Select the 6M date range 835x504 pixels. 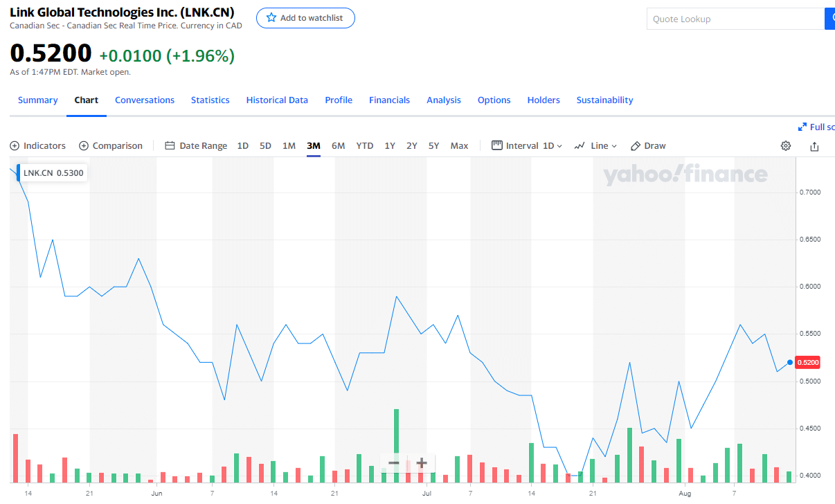[338, 145]
